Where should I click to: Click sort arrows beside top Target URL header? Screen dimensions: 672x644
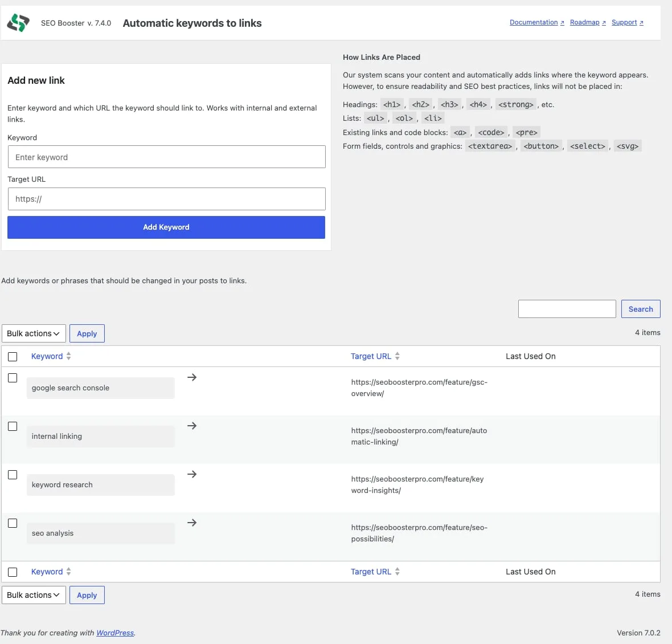point(398,356)
